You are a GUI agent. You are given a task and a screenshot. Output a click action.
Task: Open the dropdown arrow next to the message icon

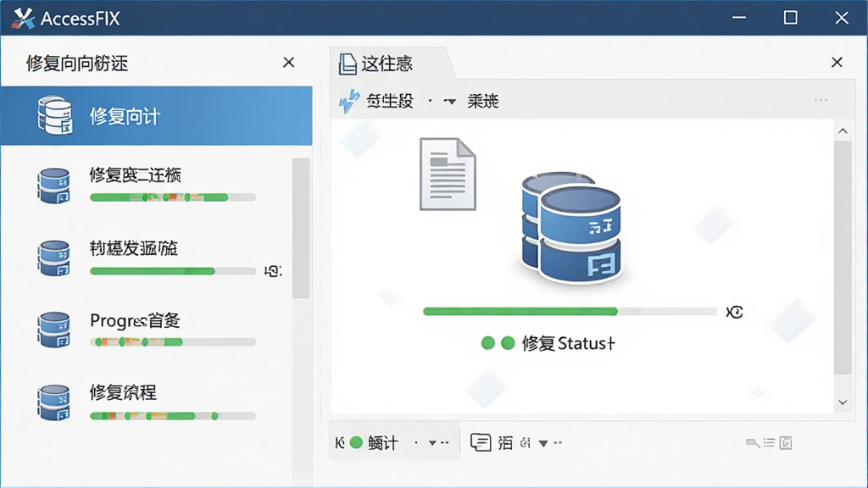click(543, 443)
